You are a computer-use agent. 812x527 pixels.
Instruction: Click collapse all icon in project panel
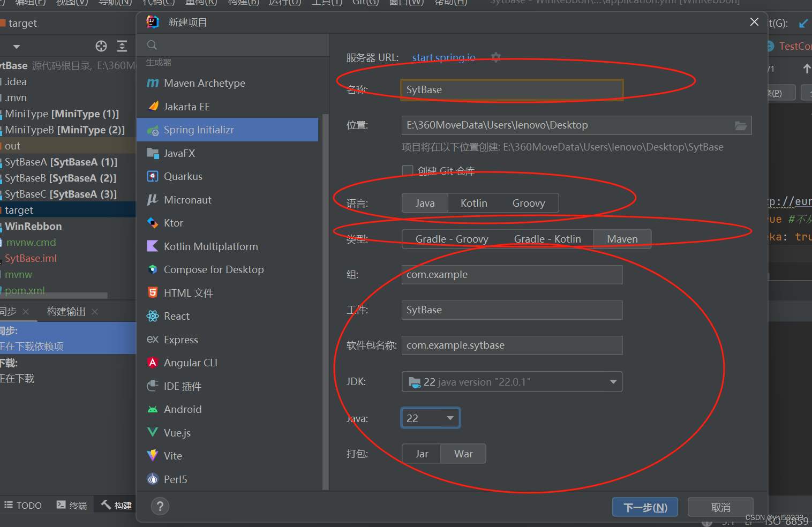[122, 46]
